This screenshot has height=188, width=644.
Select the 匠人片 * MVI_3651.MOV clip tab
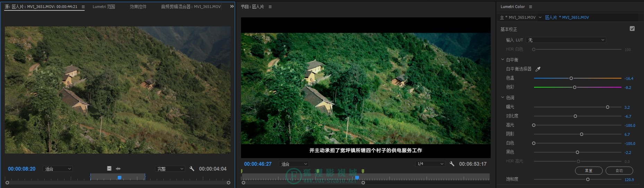[x=567, y=17]
